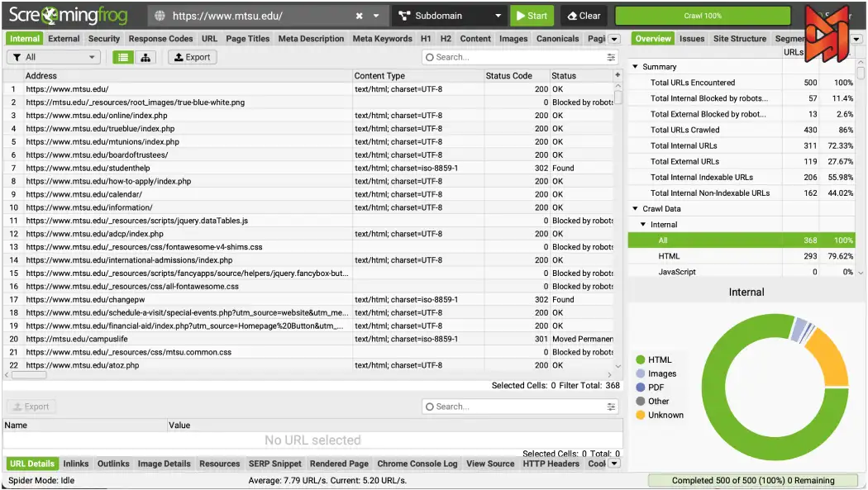Open the Issues tab in right panel
868x490 pixels.
692,39
